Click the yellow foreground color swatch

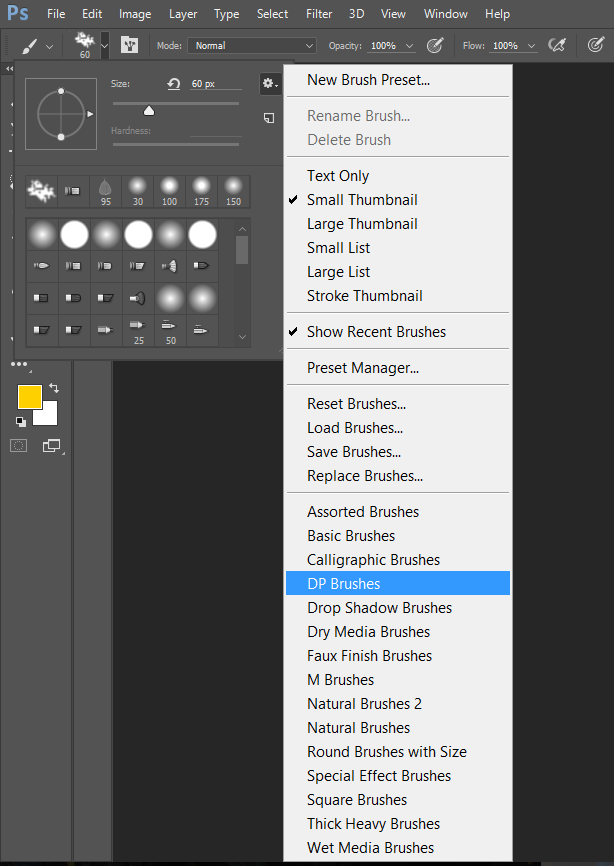tap(30, 397)
